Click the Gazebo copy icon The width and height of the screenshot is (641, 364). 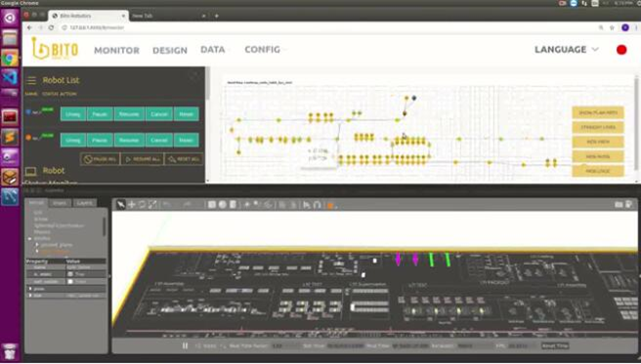[282, 204]
